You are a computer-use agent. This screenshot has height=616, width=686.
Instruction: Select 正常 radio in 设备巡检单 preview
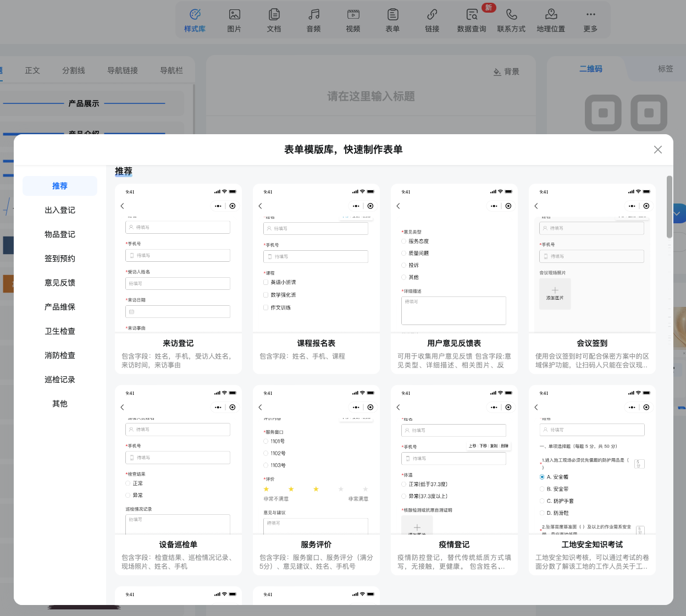128,483
